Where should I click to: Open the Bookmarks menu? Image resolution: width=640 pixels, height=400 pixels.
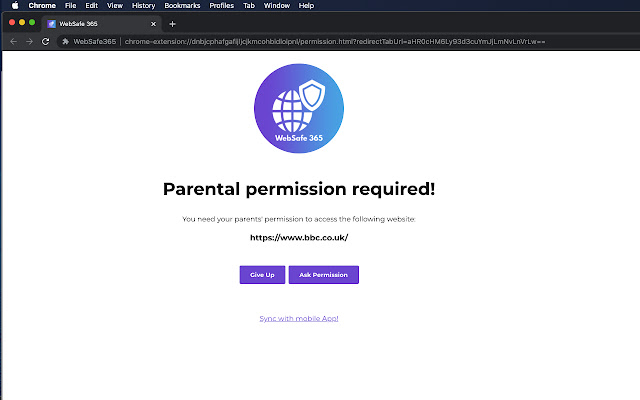click(x=182, y=5)
